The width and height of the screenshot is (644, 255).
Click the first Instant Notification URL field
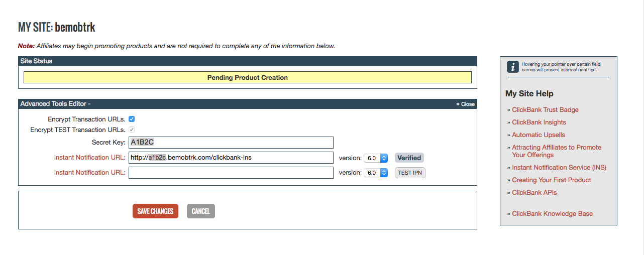pos(231,158)
